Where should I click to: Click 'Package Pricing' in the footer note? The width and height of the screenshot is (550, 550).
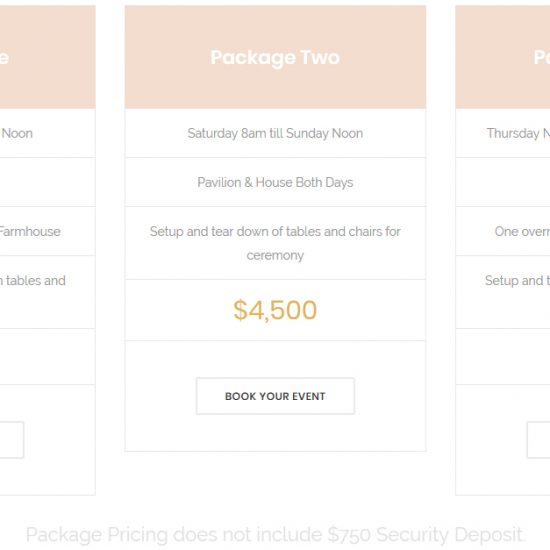[x=98, y=535]
